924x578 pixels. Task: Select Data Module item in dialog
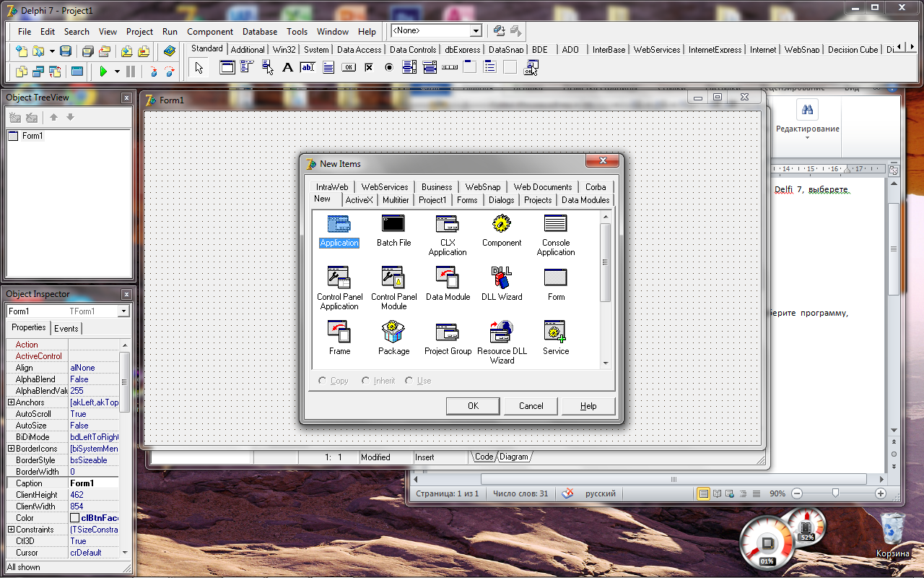point(448,284)
